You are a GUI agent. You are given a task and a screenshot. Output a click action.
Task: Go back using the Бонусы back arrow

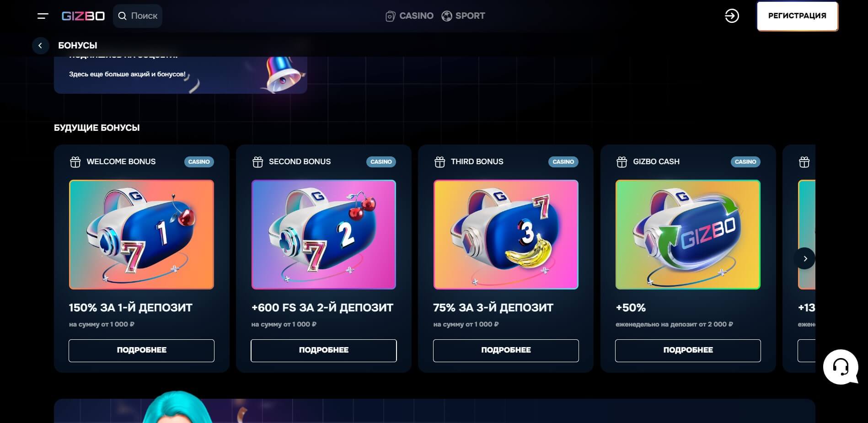40,45
